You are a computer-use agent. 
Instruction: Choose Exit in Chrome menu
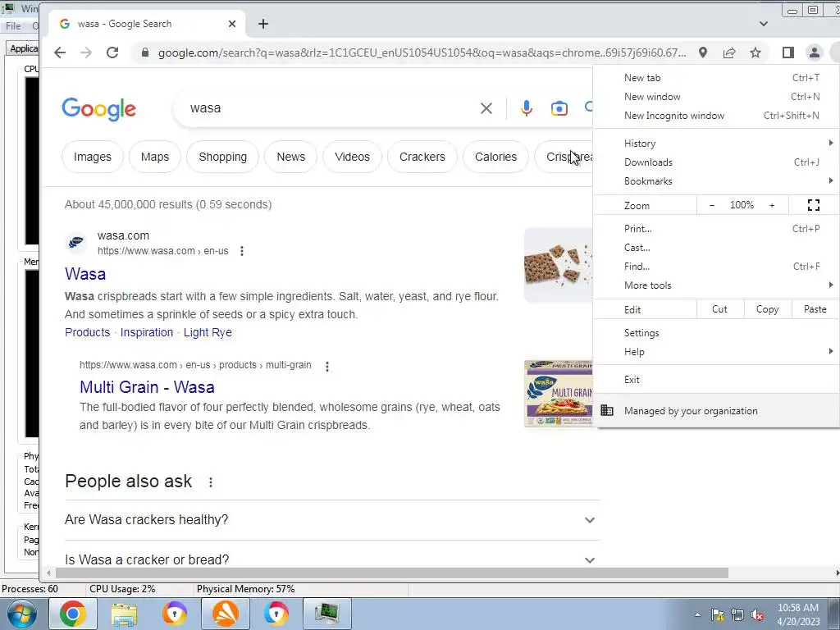click(717, 379)
